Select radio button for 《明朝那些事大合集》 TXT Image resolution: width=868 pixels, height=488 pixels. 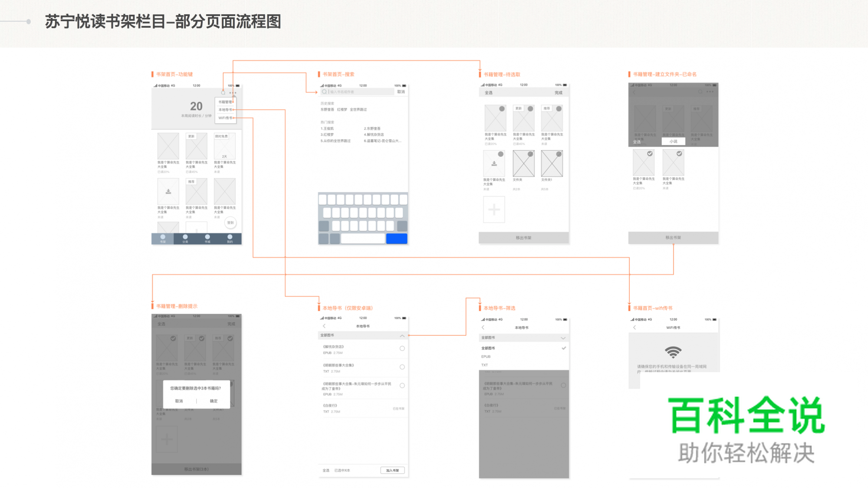click(x=402, y=367)
